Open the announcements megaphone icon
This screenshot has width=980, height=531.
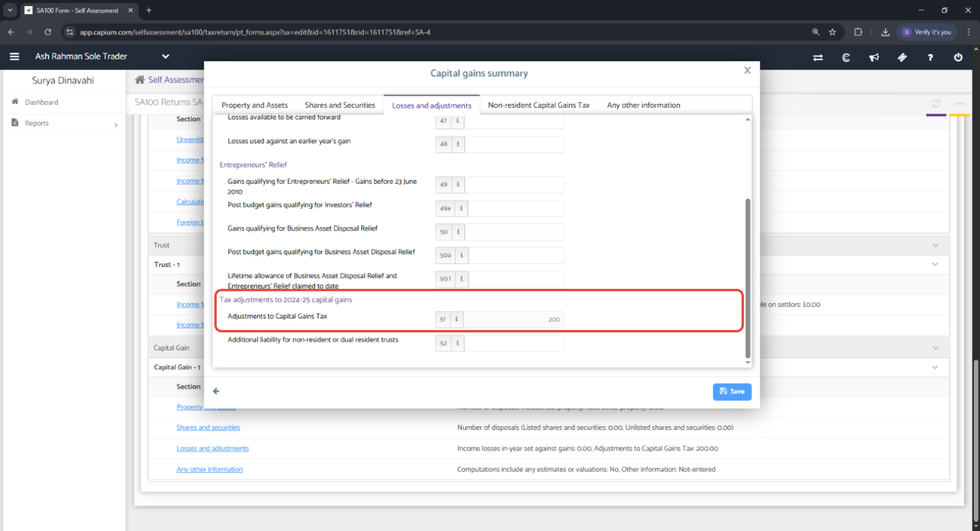tap(874, 58)
